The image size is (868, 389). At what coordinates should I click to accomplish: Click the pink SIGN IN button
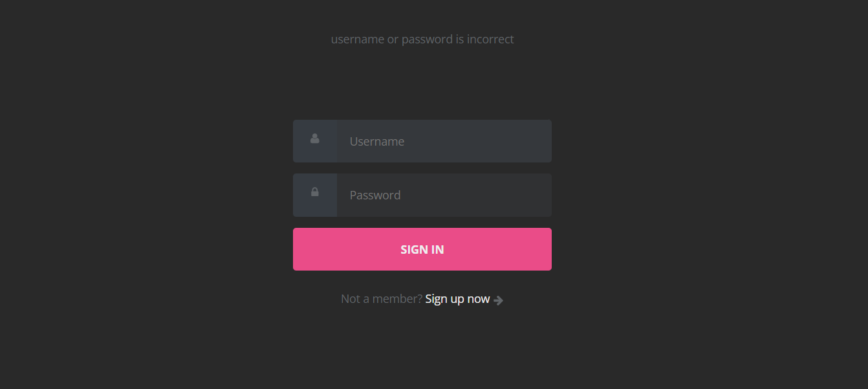(422, 249)
